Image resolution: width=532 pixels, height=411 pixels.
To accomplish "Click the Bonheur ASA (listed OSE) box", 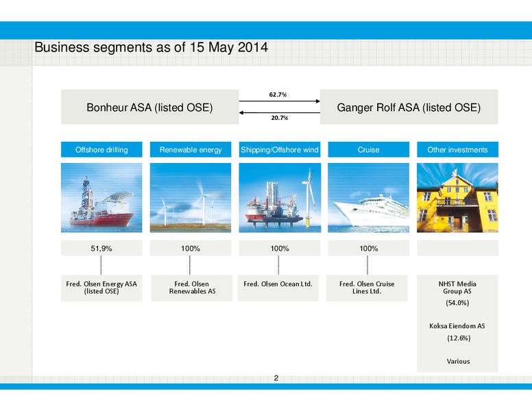I will click(150, 107).
